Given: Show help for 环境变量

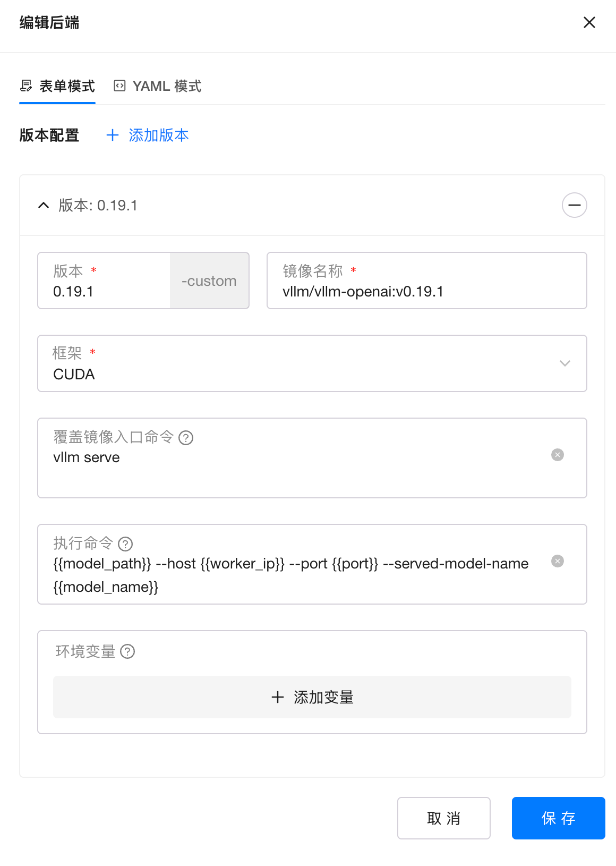Looking at the screenshot, I should [127, 651].
